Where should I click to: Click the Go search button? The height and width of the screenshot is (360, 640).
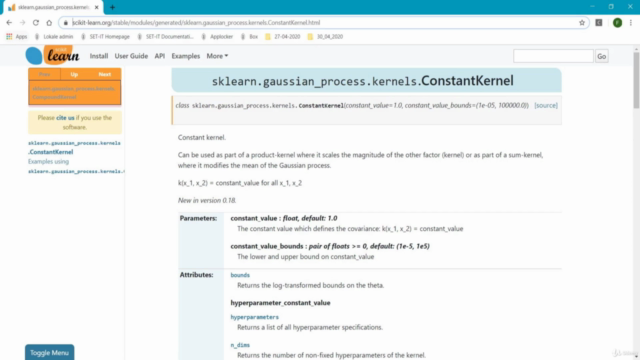pyautogui.click(x=602, y=56)
